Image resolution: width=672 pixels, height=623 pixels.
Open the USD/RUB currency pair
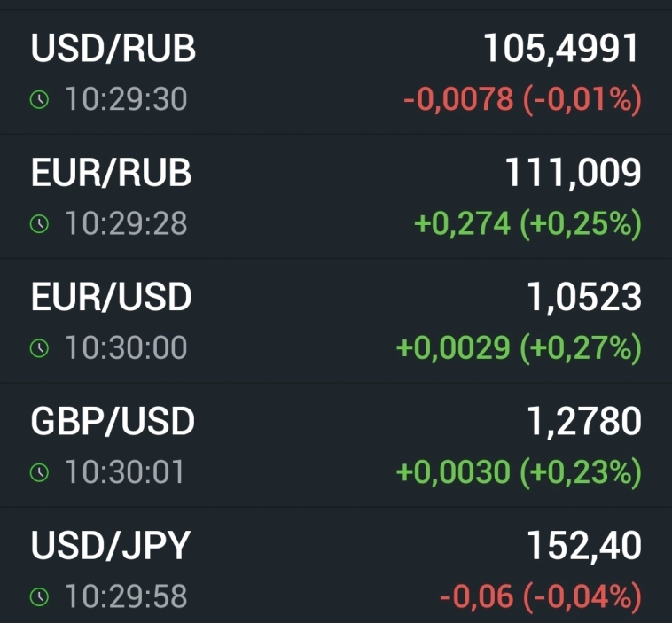[x=113, y=49]
